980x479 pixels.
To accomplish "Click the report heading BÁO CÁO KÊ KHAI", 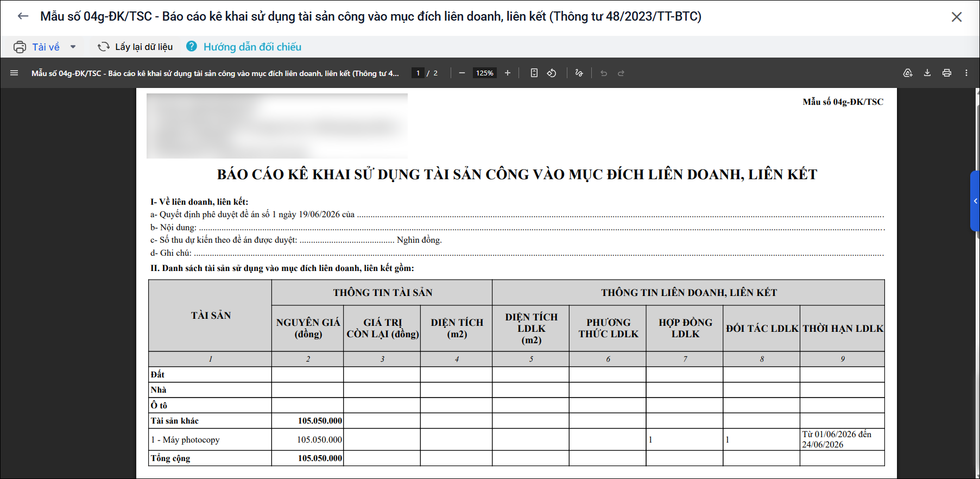I will tap(517, 174).
